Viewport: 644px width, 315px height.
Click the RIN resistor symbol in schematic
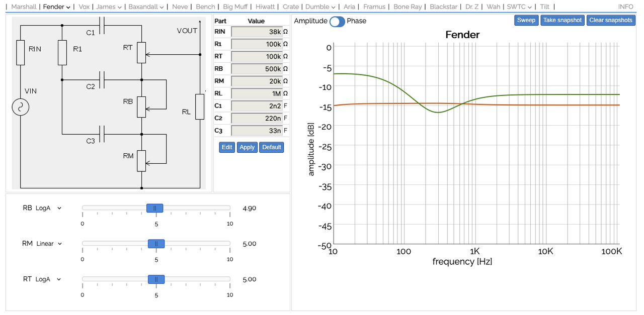click(20, 53)
